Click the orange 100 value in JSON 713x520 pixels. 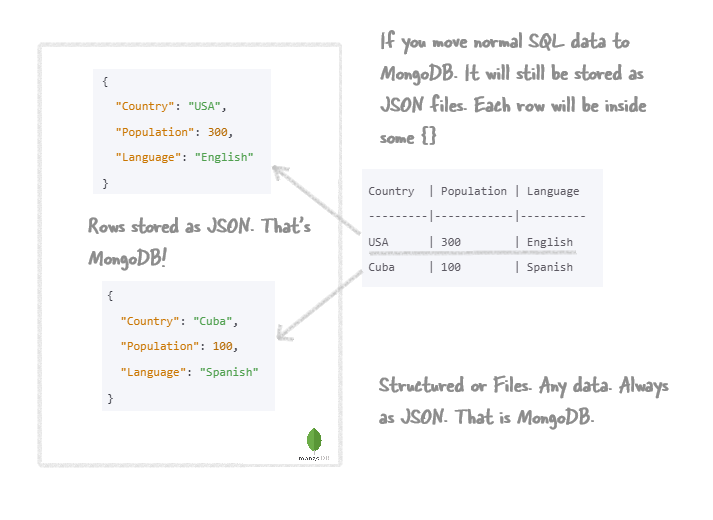tap(222, 346)
